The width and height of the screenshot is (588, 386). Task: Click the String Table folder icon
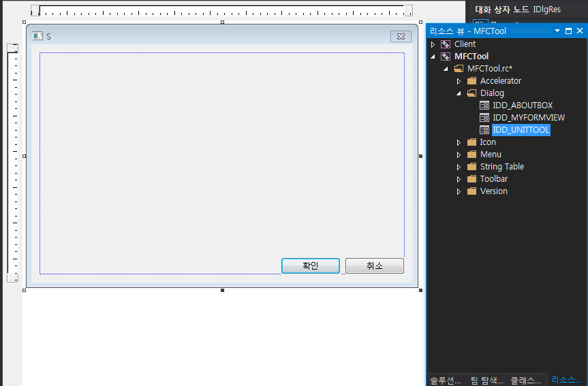pos(471,167)
